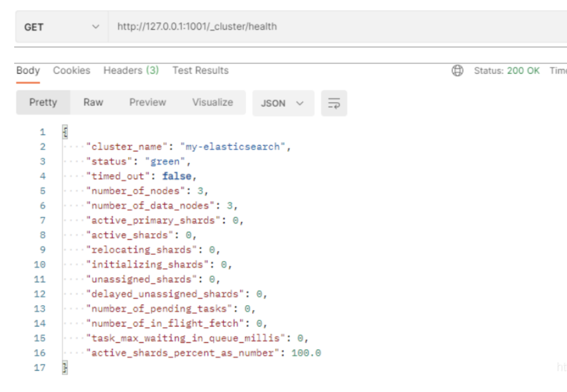Screen dimensions: 567x392
Task: Click the 100.0 active shards percent value
Action: click(306, 353)
